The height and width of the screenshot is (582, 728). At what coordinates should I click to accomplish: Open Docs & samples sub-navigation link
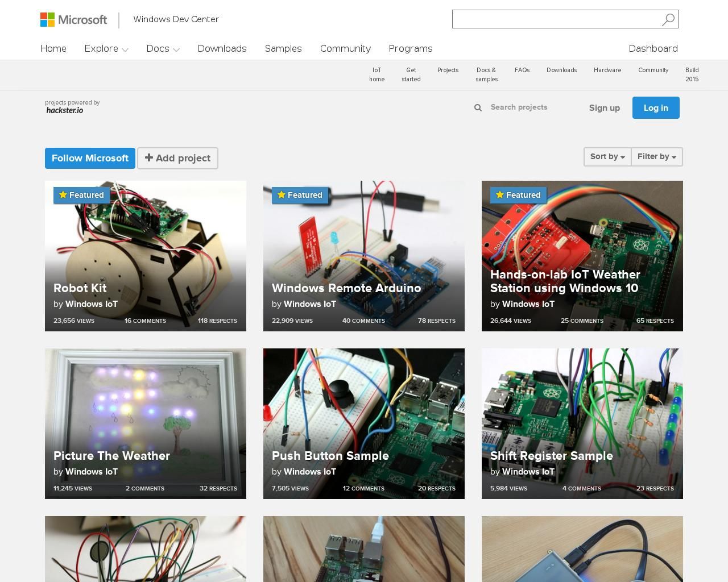[x=486, y=74]
